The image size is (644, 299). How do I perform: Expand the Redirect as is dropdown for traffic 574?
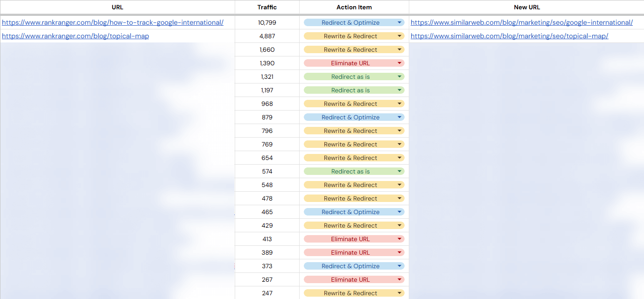399,171
